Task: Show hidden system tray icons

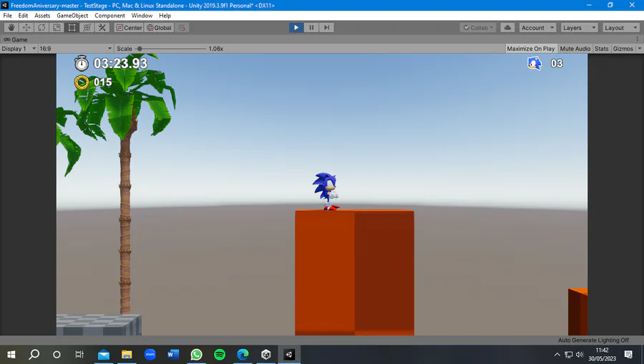Action: pos(557,355)
